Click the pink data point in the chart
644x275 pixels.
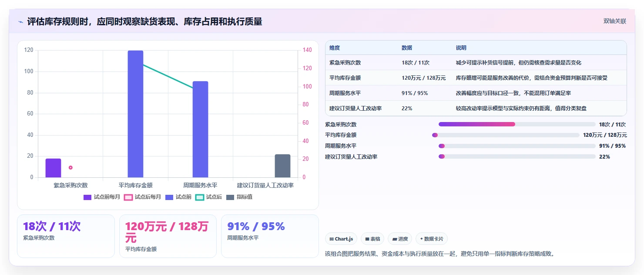(70, 167)
